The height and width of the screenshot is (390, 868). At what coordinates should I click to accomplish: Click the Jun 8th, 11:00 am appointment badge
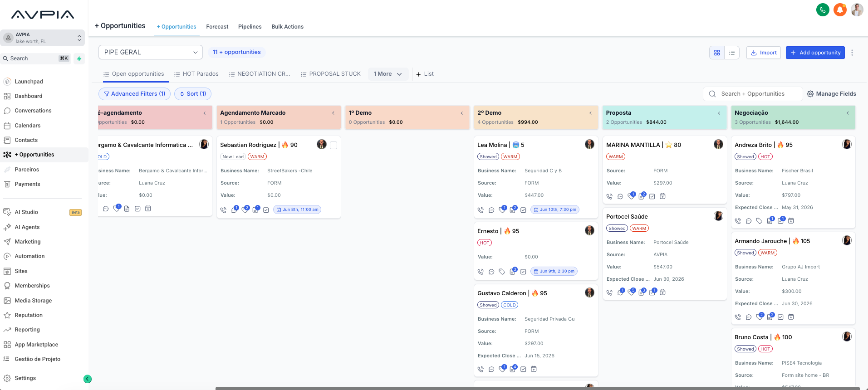pyautogui.click(x=297, y=210)
